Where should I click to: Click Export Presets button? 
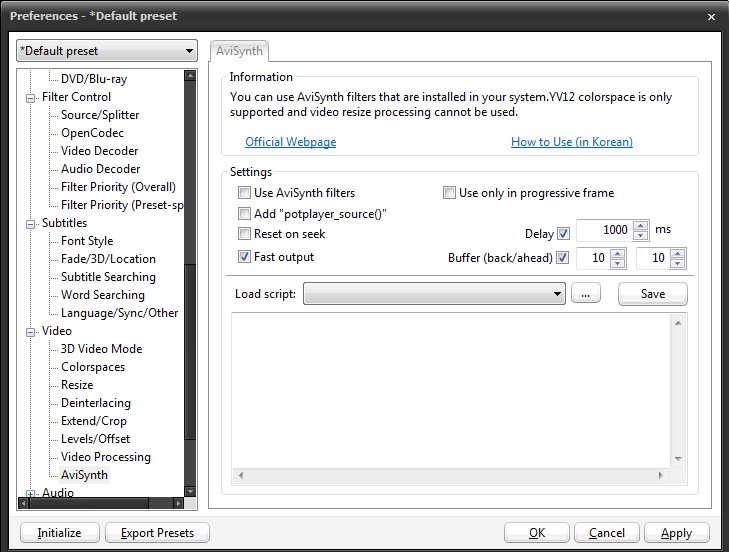coord(157,532)
